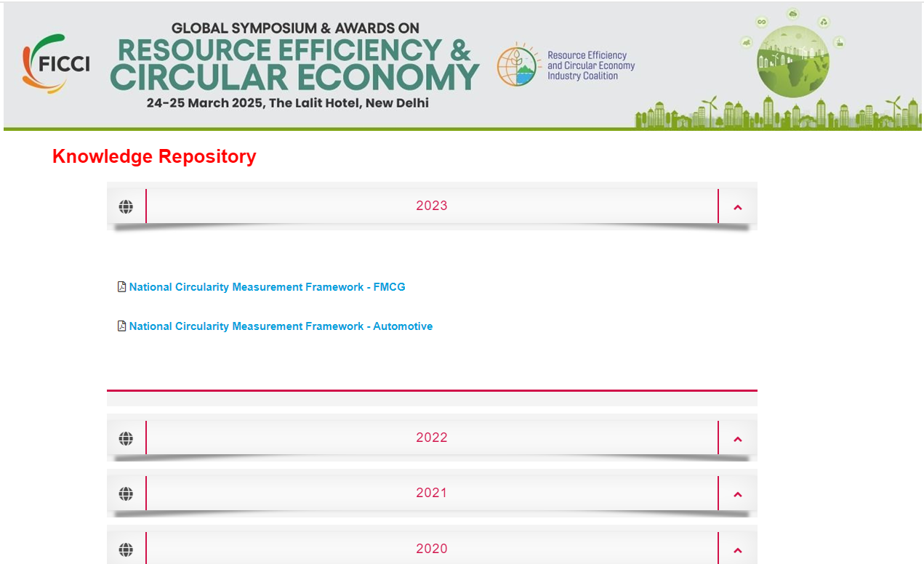924x564 pixels.
Task: Click the globe icon beside 2020
Action: coord(126,549)
